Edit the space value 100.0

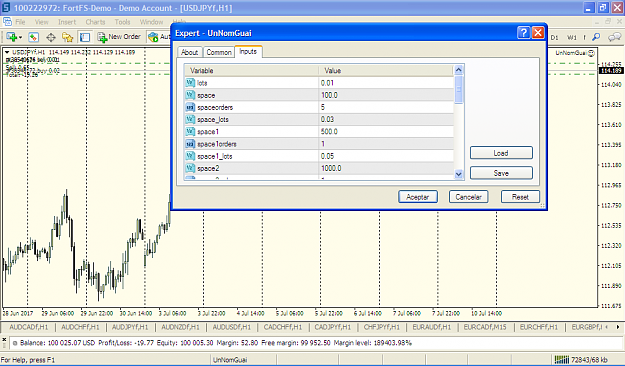[386, 95]
